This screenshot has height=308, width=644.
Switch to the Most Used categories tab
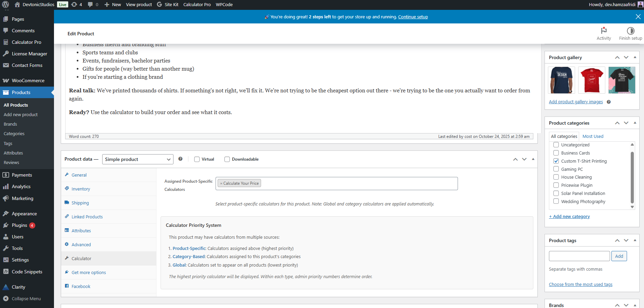tap(593, 136)
